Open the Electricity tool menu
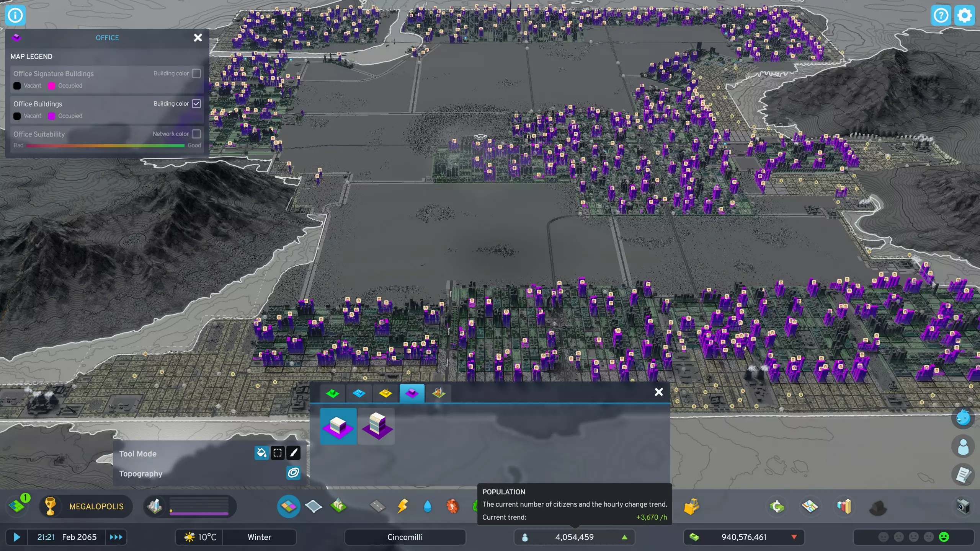This screenshot has height=551, width=980. [x=402, y=506]
